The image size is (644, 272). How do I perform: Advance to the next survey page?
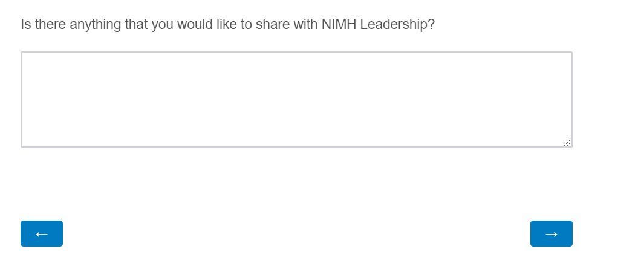click(551, 234)
